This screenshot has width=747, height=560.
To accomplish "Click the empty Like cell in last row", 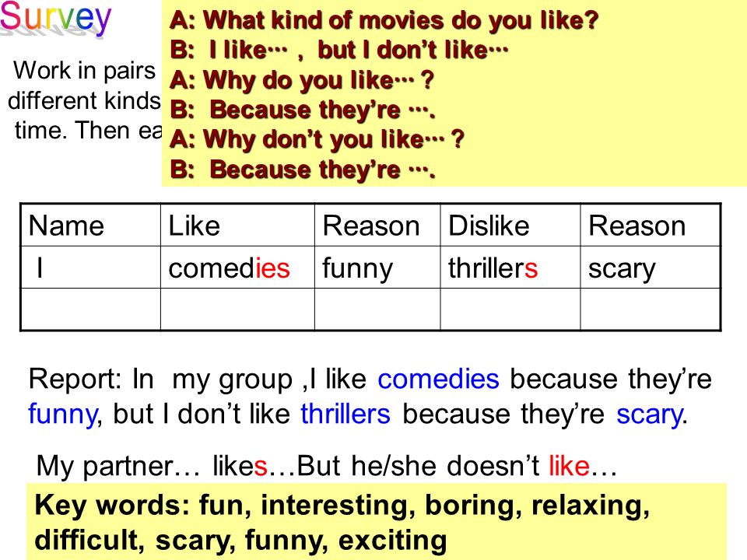I will point(237,309).
